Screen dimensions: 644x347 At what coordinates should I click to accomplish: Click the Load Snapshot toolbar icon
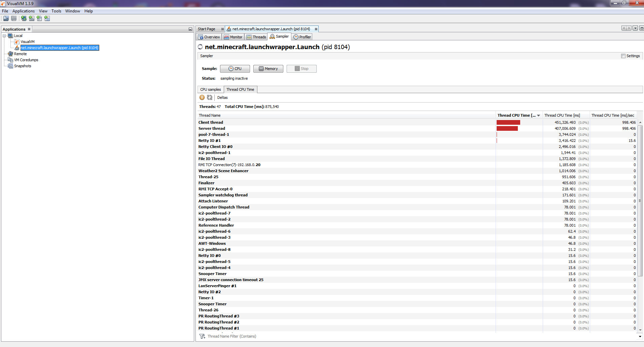tap(6, 18)
